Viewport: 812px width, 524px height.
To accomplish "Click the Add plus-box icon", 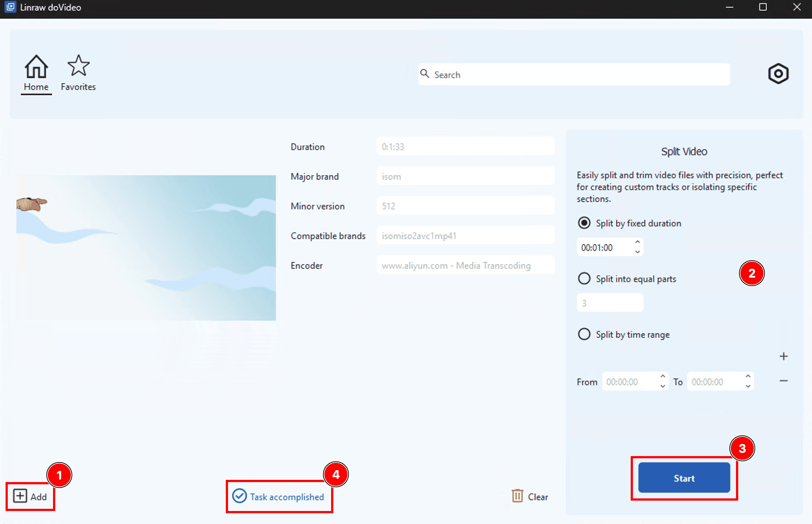I will pyautogui.click(x=20, y=496).
